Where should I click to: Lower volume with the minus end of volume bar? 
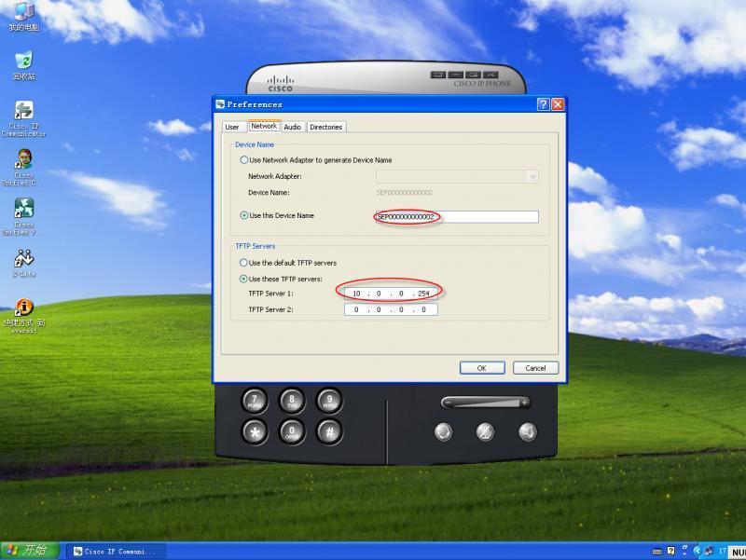tap(448, 403)
